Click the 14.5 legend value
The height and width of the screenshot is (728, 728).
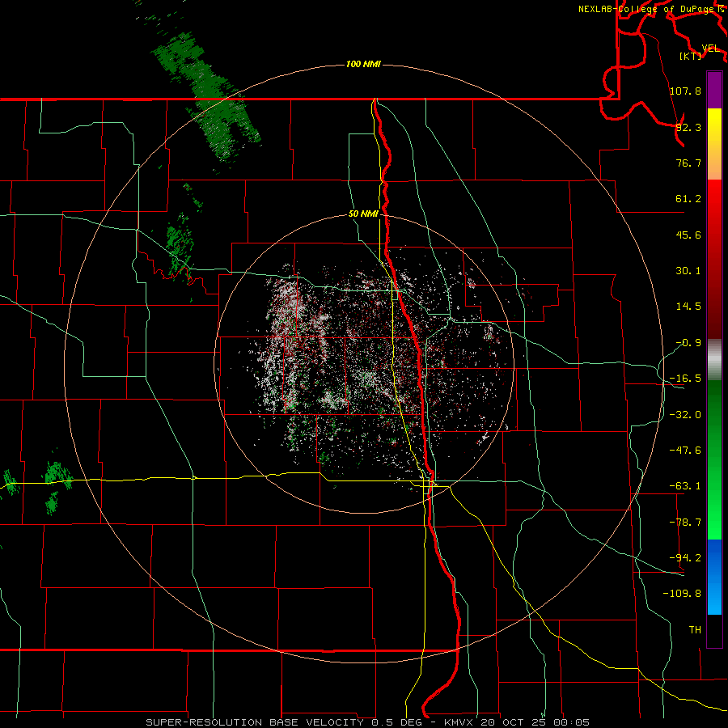pos(688,307)
